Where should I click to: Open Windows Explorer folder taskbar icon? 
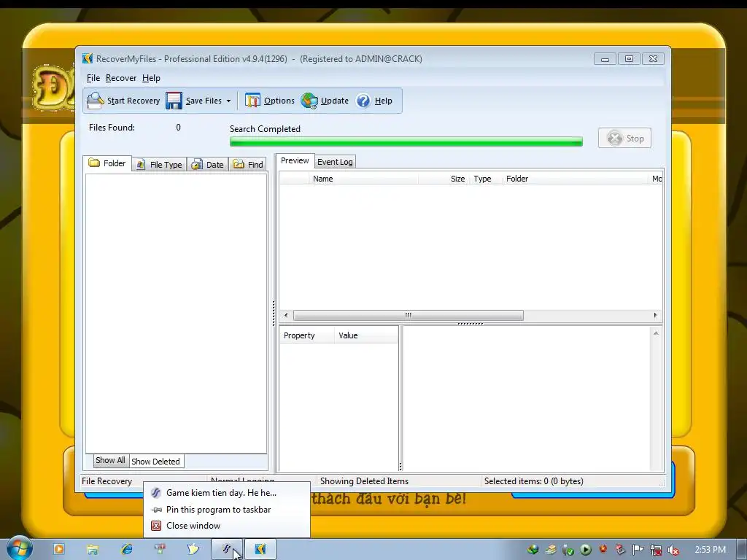click(93, 549)
